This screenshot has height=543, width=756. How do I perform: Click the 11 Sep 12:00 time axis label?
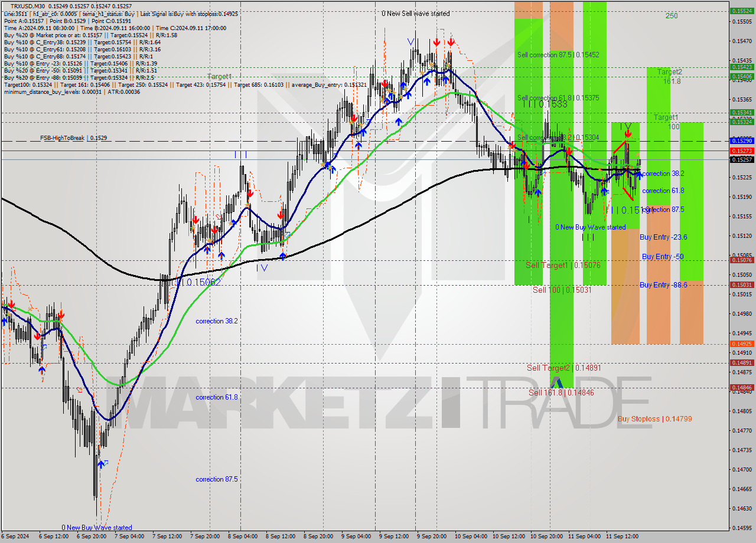pyautogui.click(x=623, y=537)
